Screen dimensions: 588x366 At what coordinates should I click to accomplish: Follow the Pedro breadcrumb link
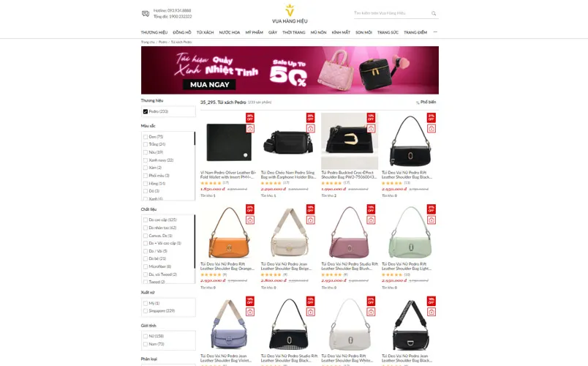163,42
